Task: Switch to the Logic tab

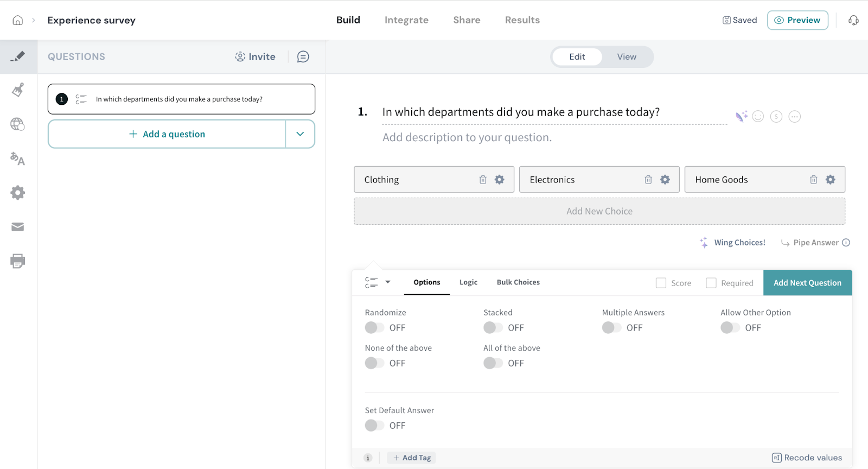Action: (468, 282)
